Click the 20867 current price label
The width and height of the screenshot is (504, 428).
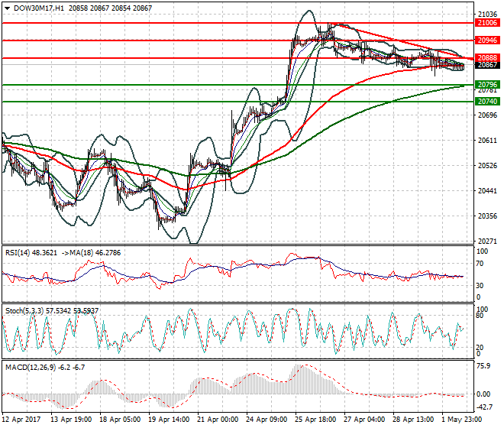point(488,65)
